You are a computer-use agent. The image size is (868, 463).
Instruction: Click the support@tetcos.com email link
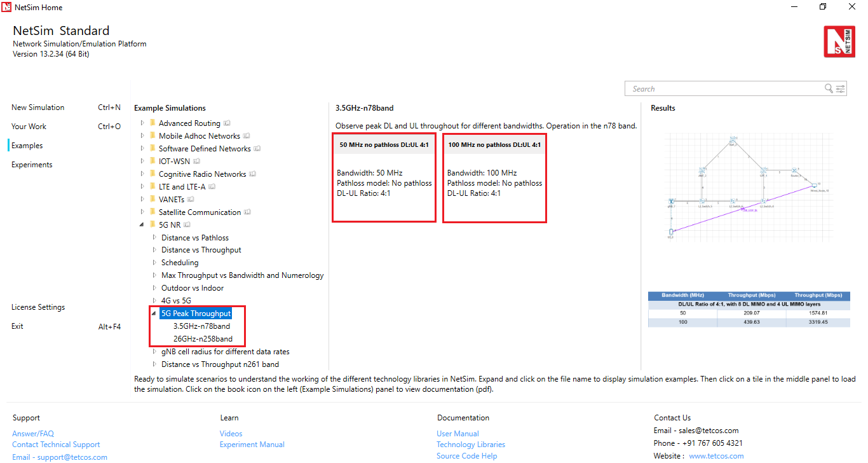tap(72, 457)
